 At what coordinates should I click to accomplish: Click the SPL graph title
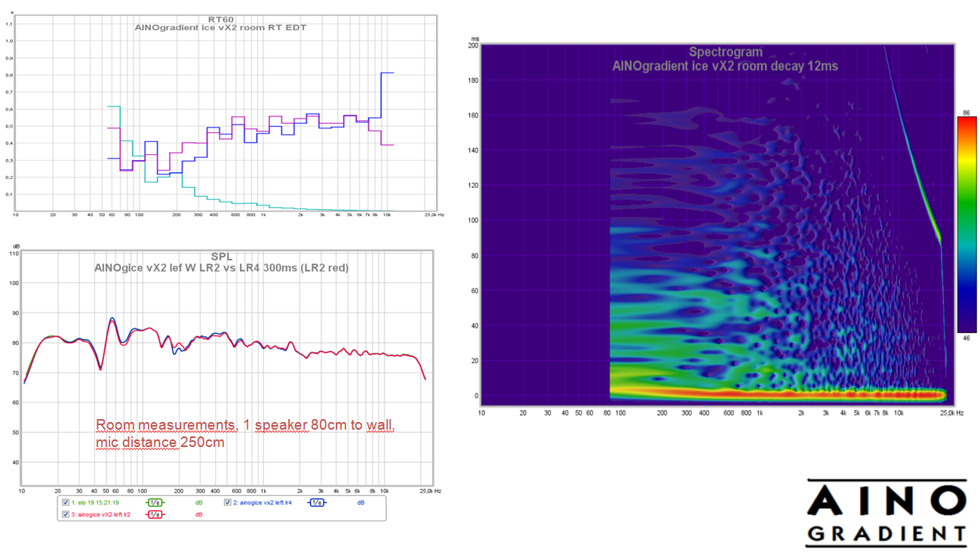point(221,257)
